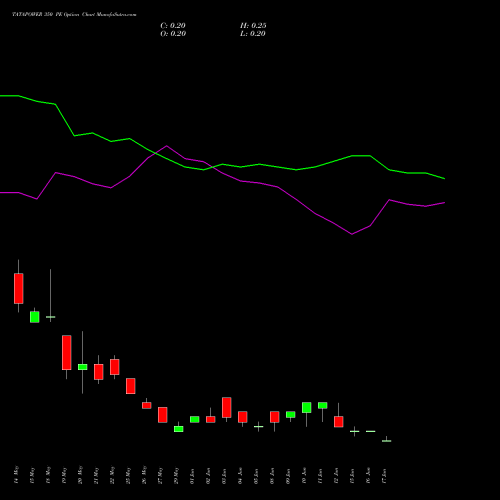500x500 pixels.
Task: Select the green candlestick for 10 Jun
Action: pos(307,407)
